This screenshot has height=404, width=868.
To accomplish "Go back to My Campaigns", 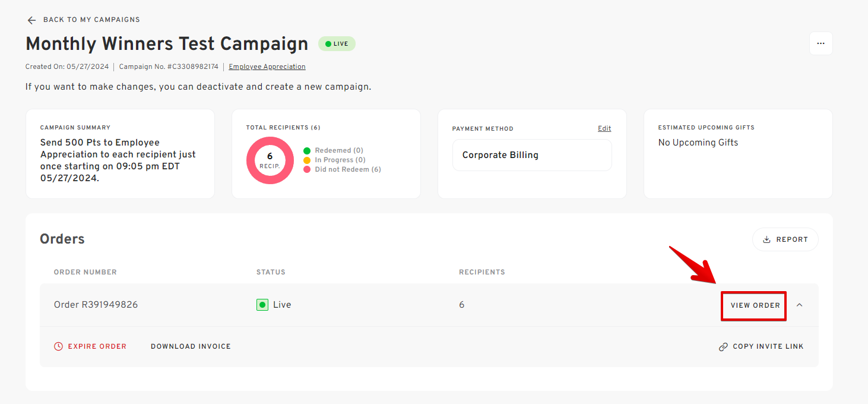I will [91, 20].
